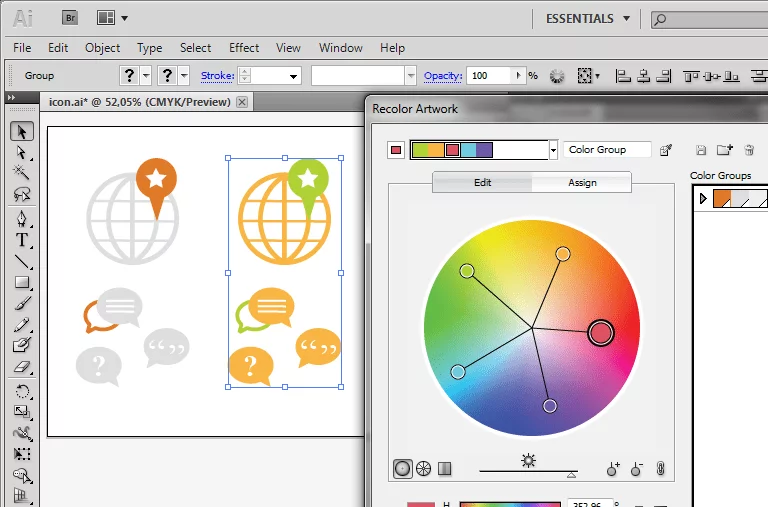Image resolution: width=768 pixels, height=507 pixels.
Task: Select the Type tool
Action: [x=22, y=240]
